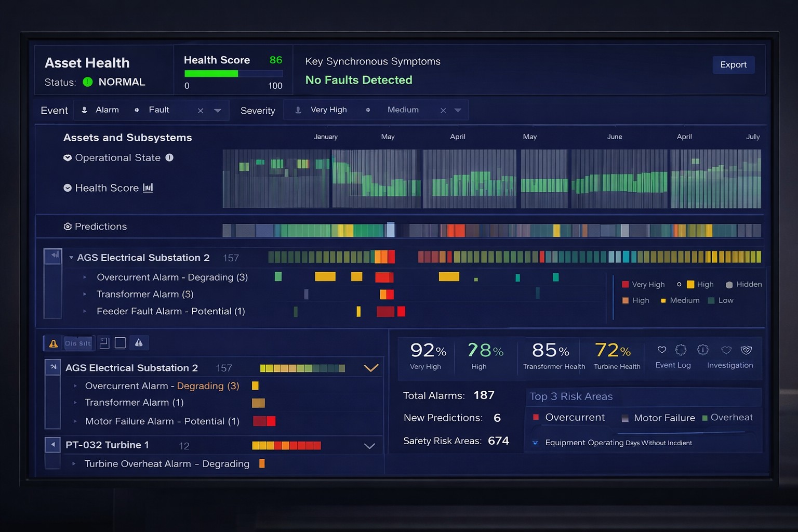Expand the Transformer Alarm (3) row

(x=85, y=295)
